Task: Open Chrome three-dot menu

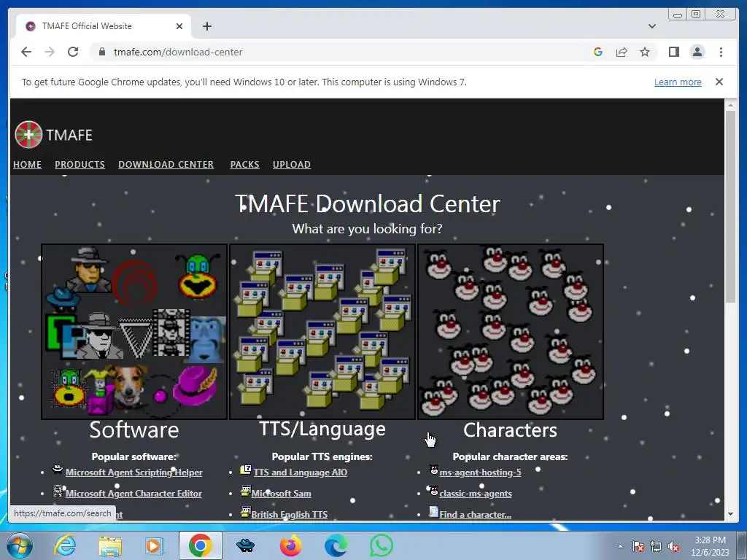Action: tap(721, 52)
